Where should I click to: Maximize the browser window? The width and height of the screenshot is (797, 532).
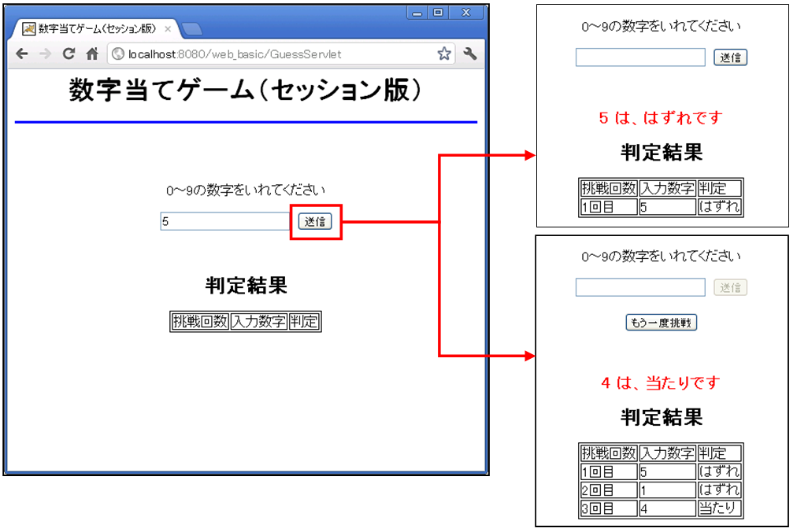point(438,13)
